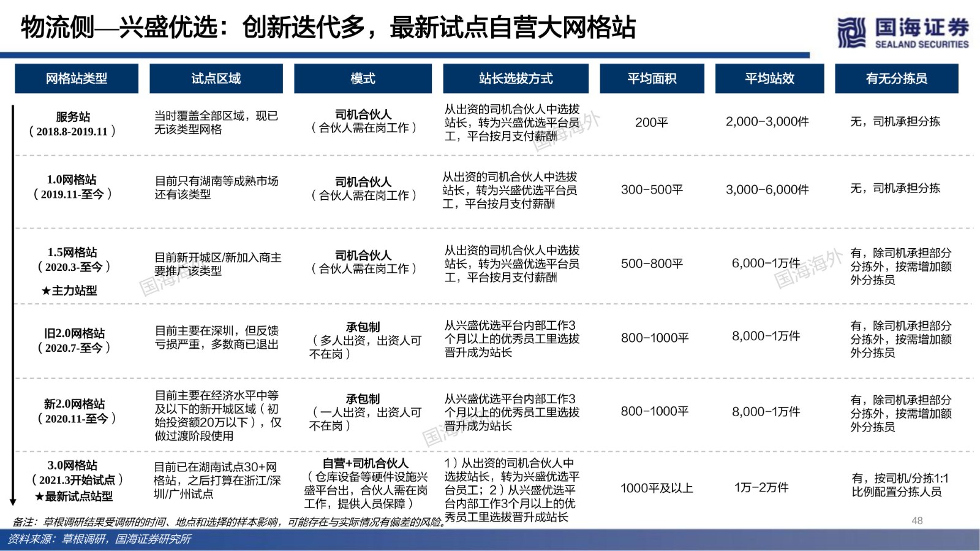
Task: Select selection-method cell in 1.5网格站 row
Action: pyautogui.click(x=512, y=264)
